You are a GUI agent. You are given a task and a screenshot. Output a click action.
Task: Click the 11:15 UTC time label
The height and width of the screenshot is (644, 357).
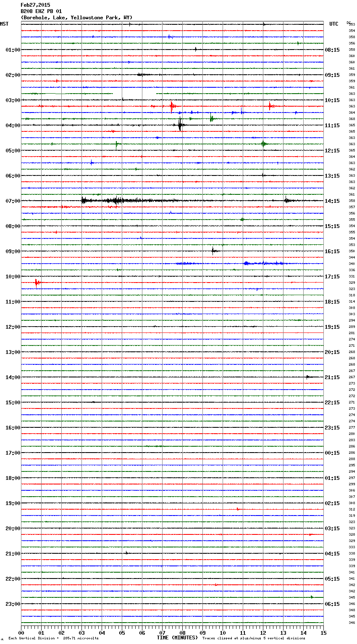pos(332,125)
